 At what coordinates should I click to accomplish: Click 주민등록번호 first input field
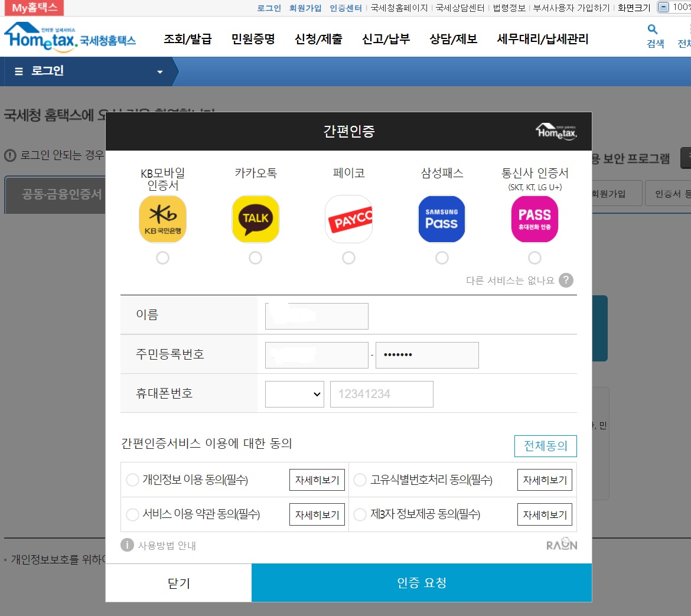pos(317,355)
